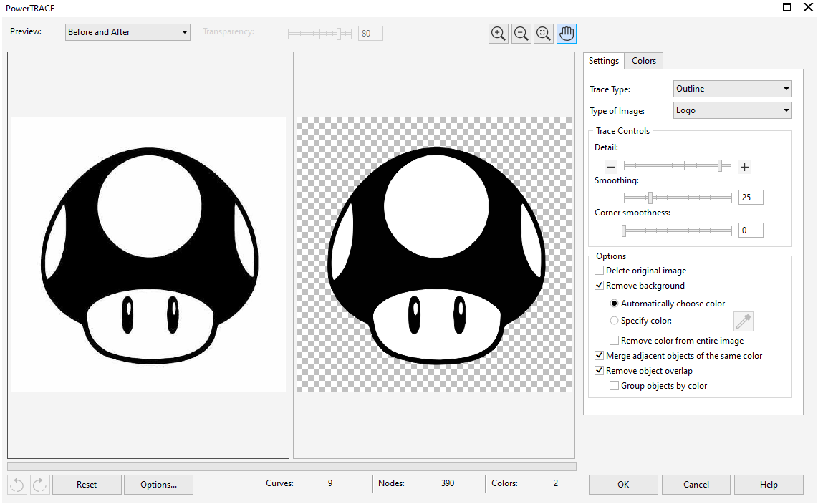Pick background color with eyedropper icon
The width and height of the screenshot is (818, 504).
click(744, 321)
